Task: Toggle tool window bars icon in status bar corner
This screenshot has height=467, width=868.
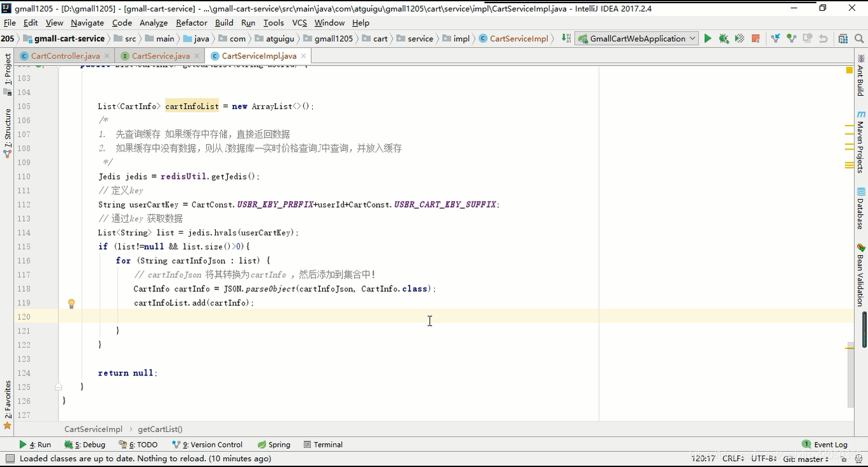Action: pos(10,459)
